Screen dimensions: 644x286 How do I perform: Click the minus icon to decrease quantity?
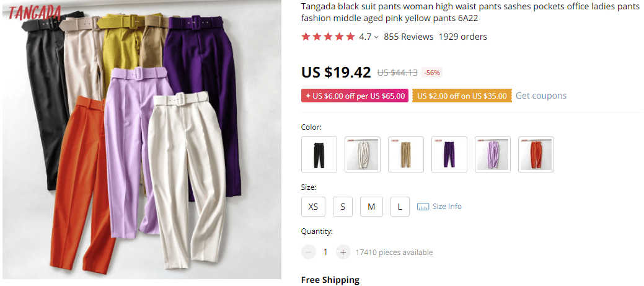309,252
